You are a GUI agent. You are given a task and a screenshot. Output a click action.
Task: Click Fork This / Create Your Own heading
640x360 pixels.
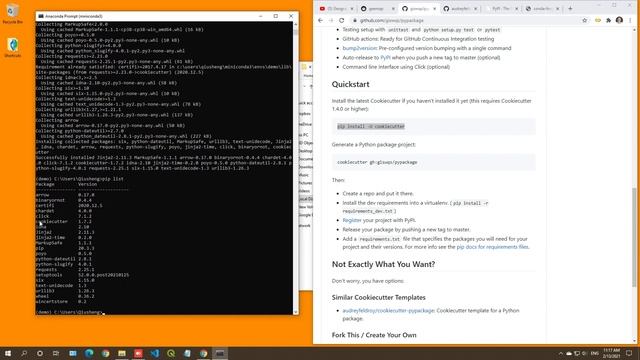(374, 335)
